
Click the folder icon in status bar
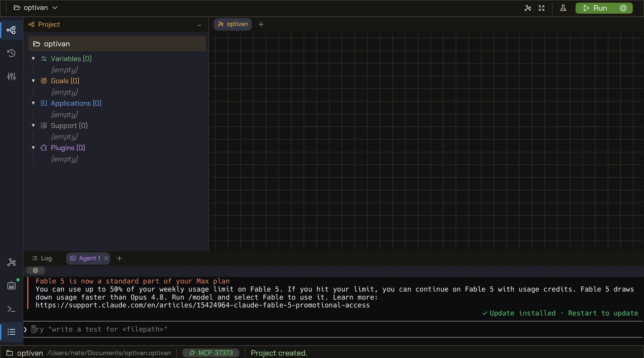[10, 353]
